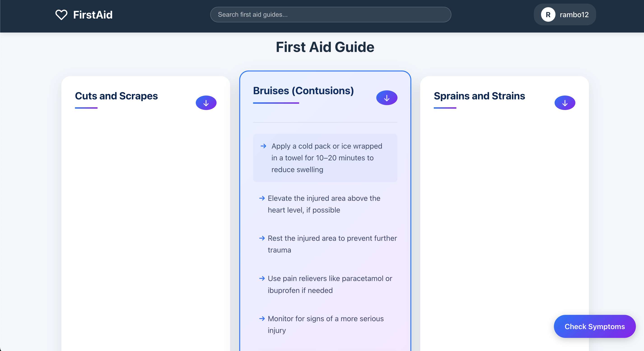The image size is (644, 351).
Task: Click arrow icon beside cold pack step
Action: (263, 146)
